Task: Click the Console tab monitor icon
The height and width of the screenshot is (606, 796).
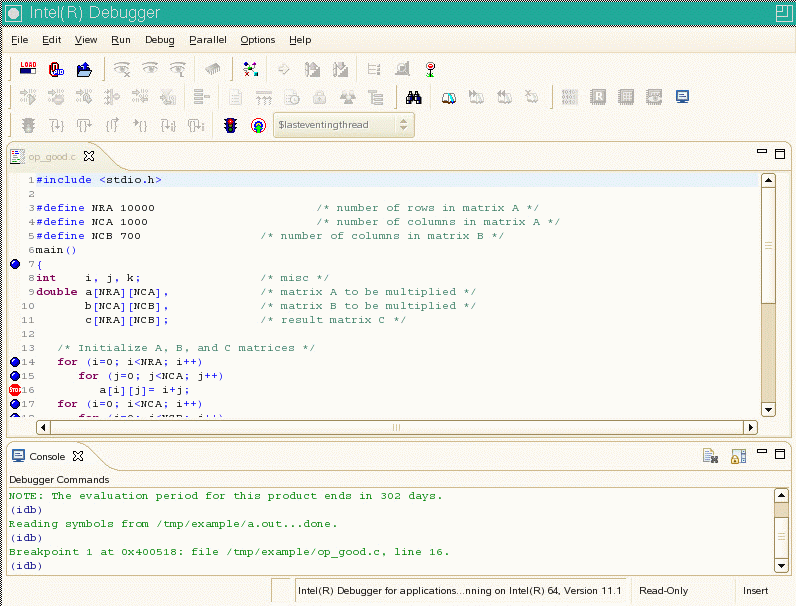Action: [18, 456]
